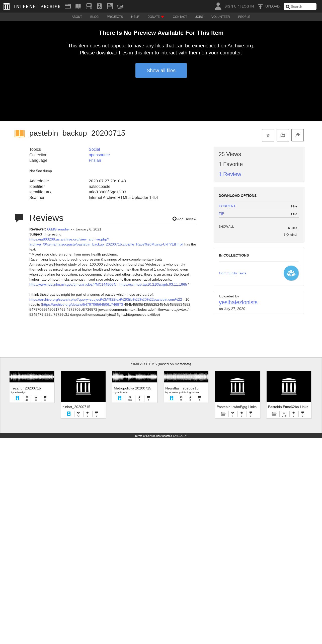Open the Social topic link

(94, 149)
